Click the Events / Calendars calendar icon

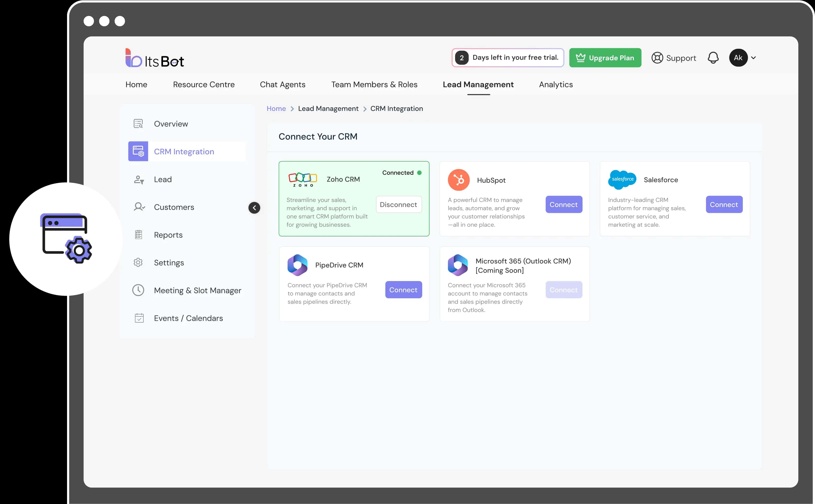pyautogui.click(x=139, y=318)
